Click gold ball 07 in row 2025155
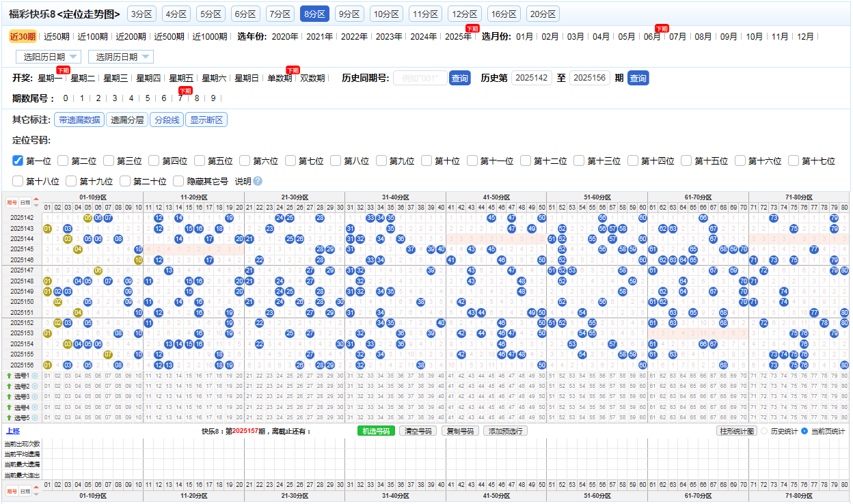 pyautogui.click(x=108, y=354)
